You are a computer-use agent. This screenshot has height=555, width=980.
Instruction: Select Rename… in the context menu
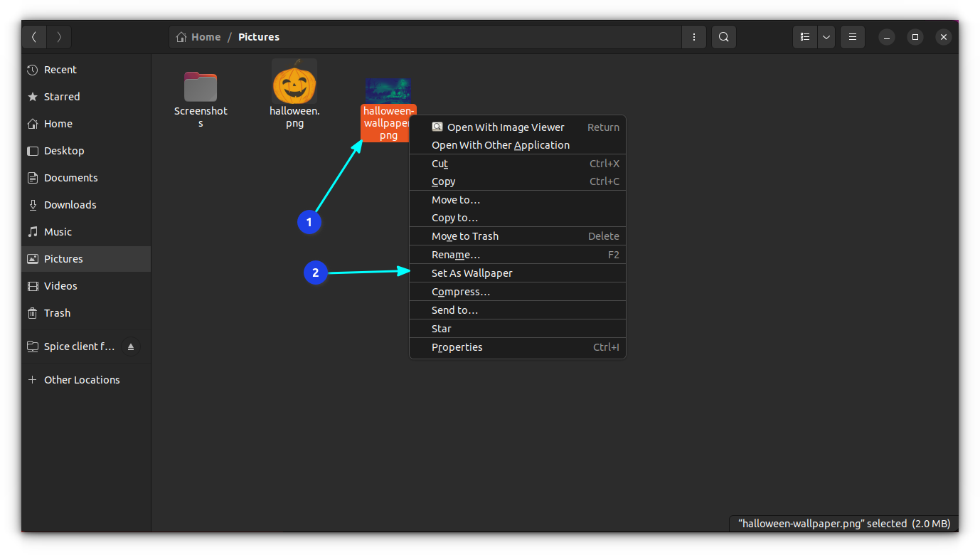point(455,255)
